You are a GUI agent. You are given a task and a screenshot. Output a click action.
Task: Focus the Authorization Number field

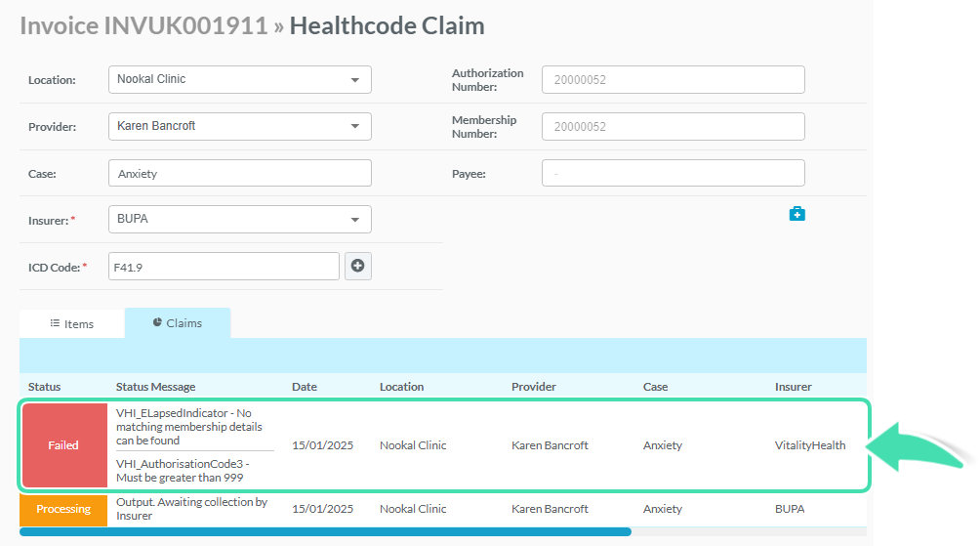click(x=673, y=79)
